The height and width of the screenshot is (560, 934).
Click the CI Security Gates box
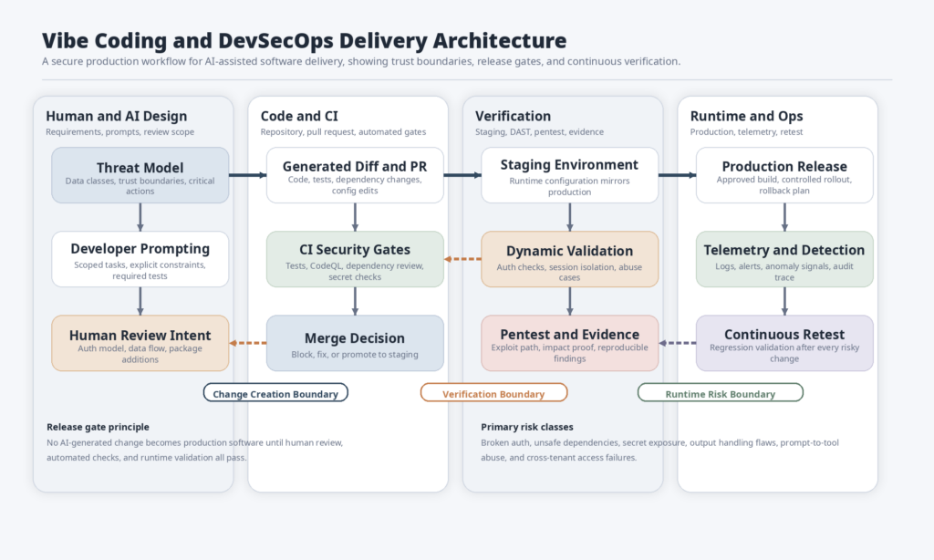point(355,259)
